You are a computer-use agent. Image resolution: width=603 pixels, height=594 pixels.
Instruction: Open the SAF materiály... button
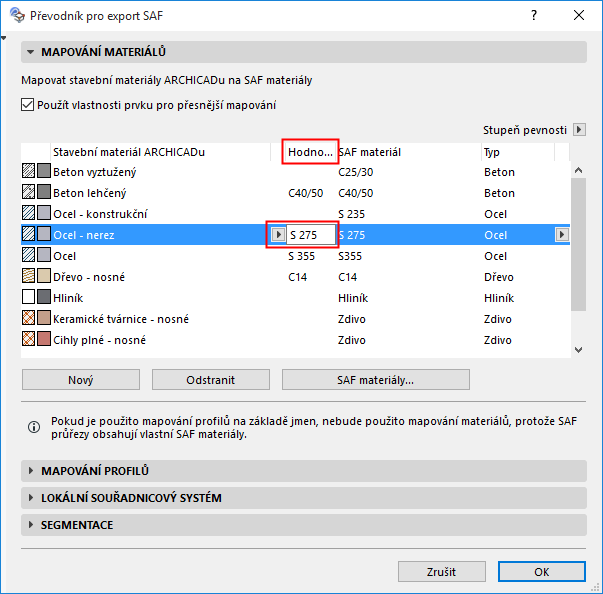[376, 379]
